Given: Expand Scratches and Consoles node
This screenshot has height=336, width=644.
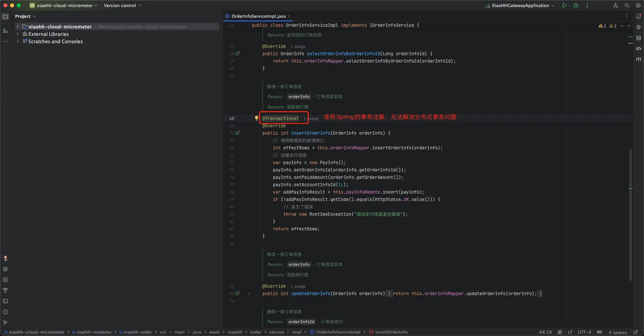Looking at the screenshot, I should (x=18, y=41).
